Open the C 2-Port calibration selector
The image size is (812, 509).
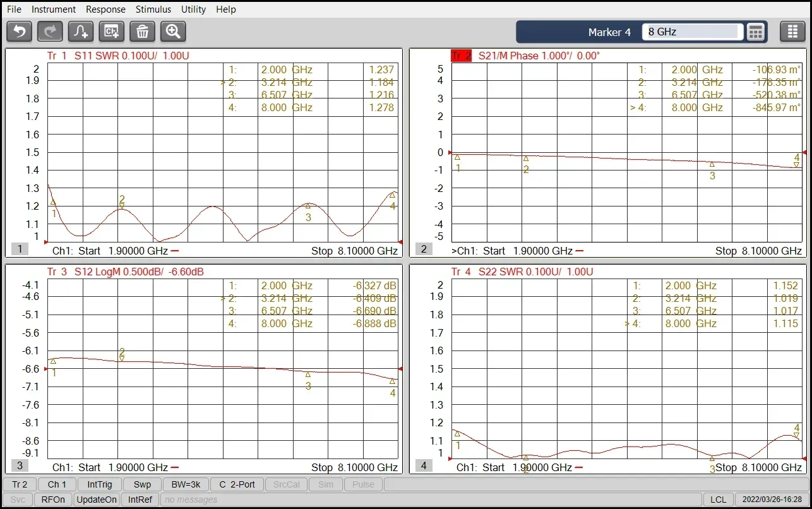[237, 484]
